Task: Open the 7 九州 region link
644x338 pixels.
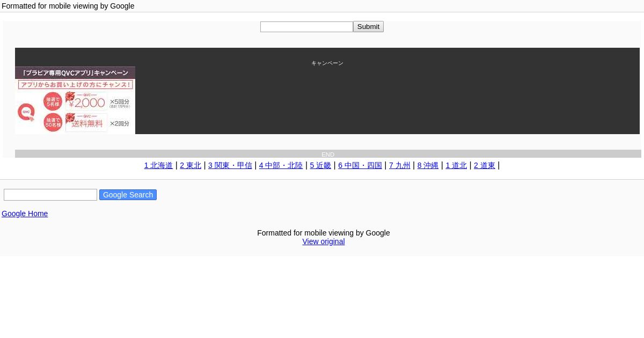Action: pyautogui.click(x=400, y=165)
